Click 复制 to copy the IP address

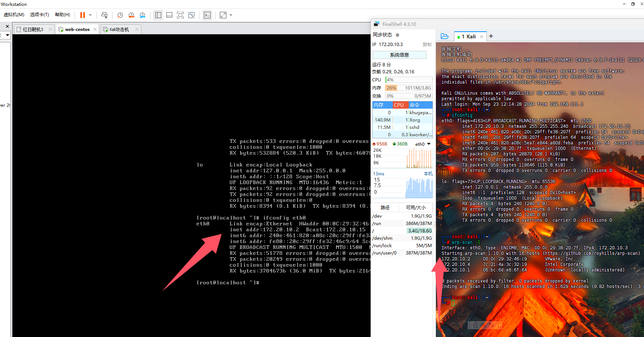pos(427,44)
